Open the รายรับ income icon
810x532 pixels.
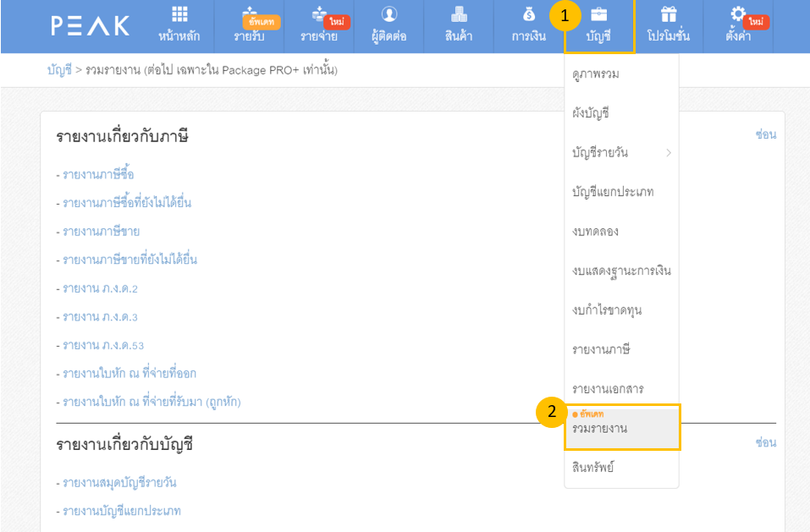(x=251, y=16)
